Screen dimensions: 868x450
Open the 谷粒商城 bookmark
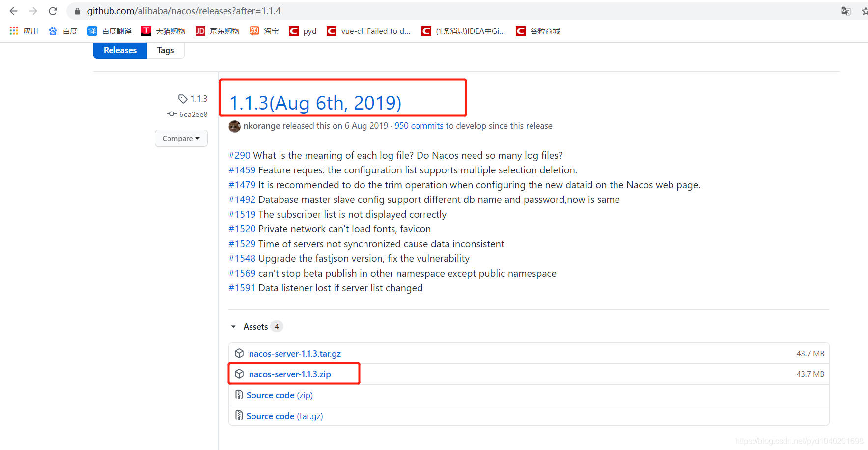[538, 31]
